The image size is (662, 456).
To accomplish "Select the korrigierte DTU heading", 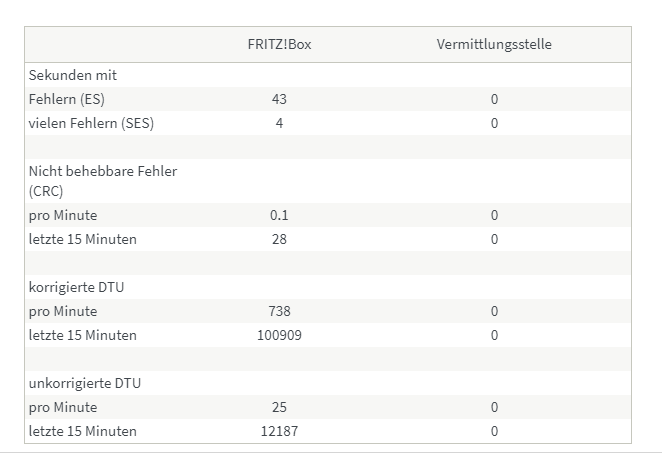I will [76, 287].
